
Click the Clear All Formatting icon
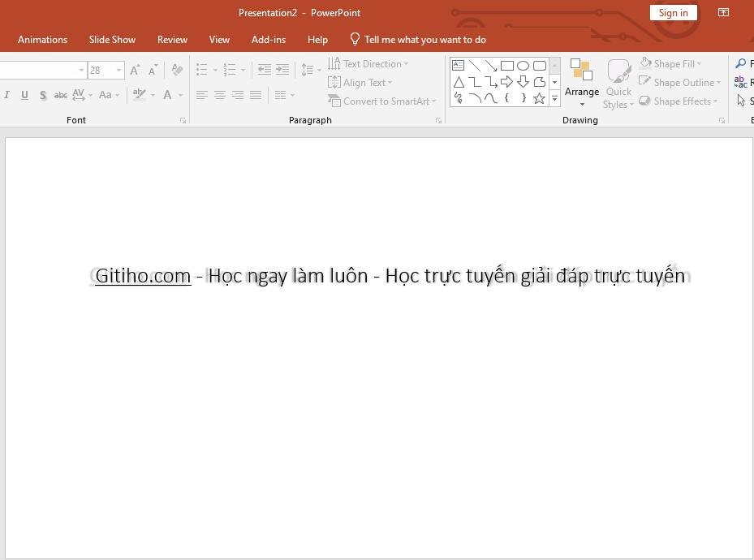(x=177, y=70)
